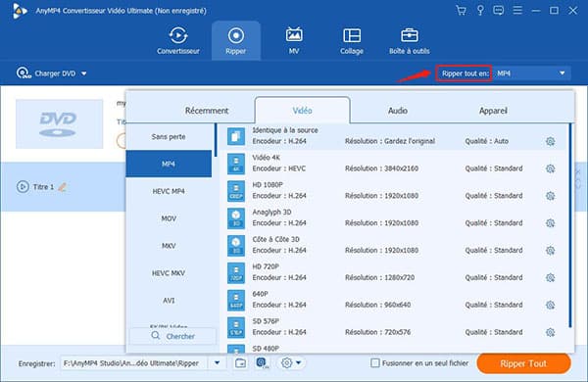Open settings gear for Anaglyph 3D
The image size is (588, 382).
pyautogui.click(x=550, y=223)
